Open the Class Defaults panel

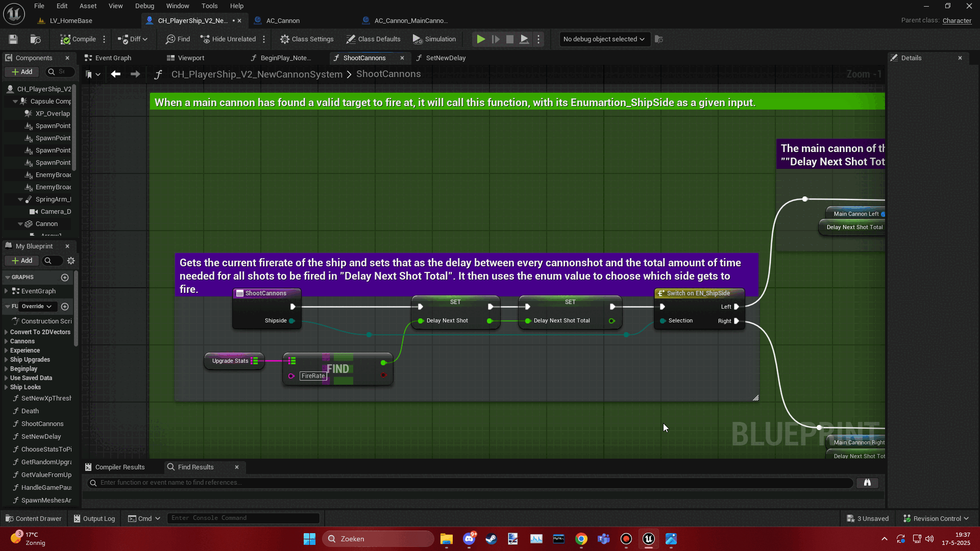(373, 39)
